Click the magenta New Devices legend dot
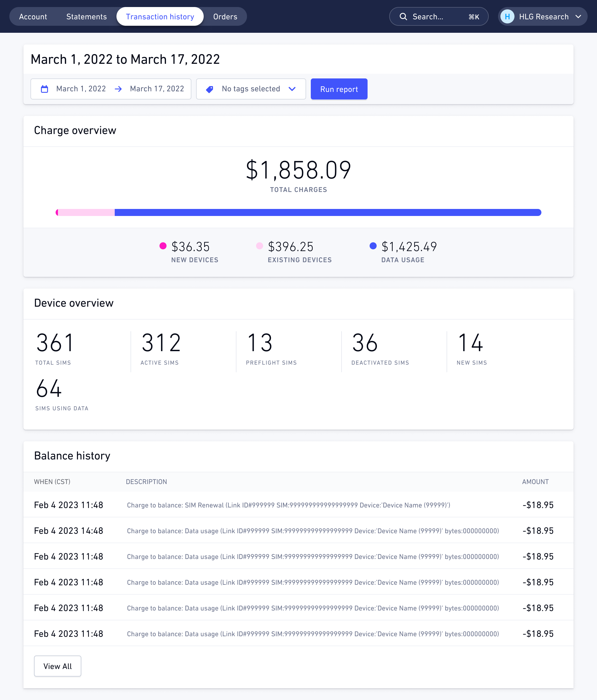Image resolution: width=597 pixels, height=700 pixels. [x=163, y=246]
